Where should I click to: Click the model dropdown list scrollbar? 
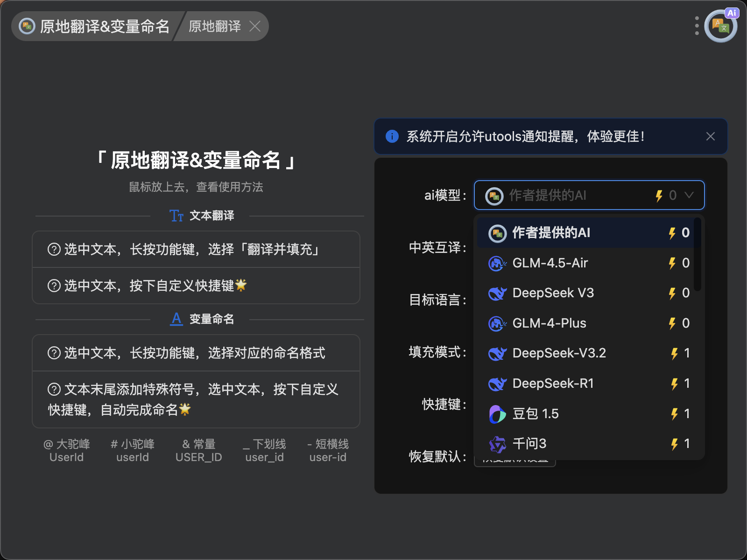[x=697, y=254]
